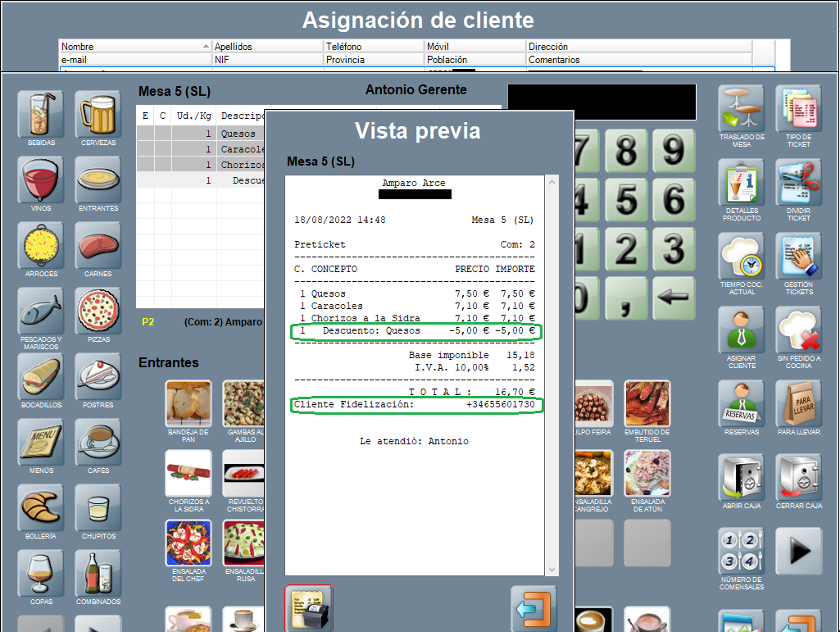This screenshot has height=632, width=840.
Task: Click the Dirección column header
Action: [638, 47]
